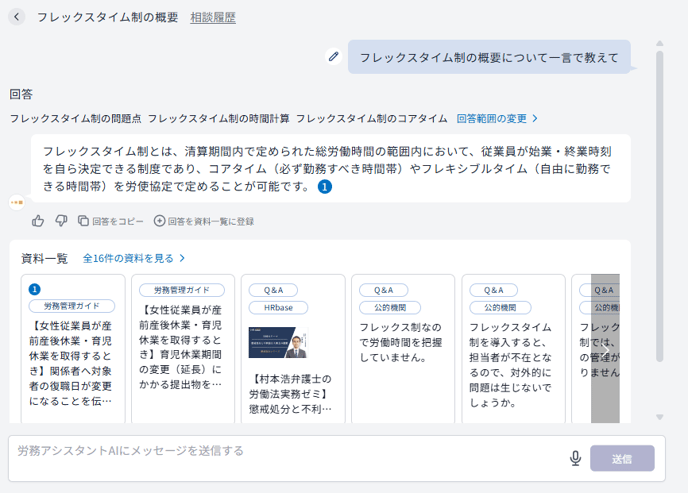The height and width of the screenshot is (493, 688).
Task: Click the user message フレックスタイム制の概要について一言で教えて
Action: coord(489,57)
